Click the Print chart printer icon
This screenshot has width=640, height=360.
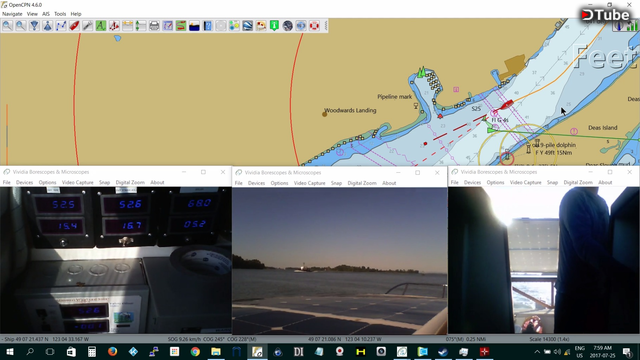[154, 26]
